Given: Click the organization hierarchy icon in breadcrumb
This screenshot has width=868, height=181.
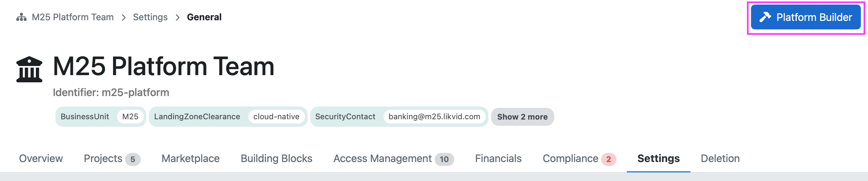Looking at the screenshot, I should pos(21,17).
